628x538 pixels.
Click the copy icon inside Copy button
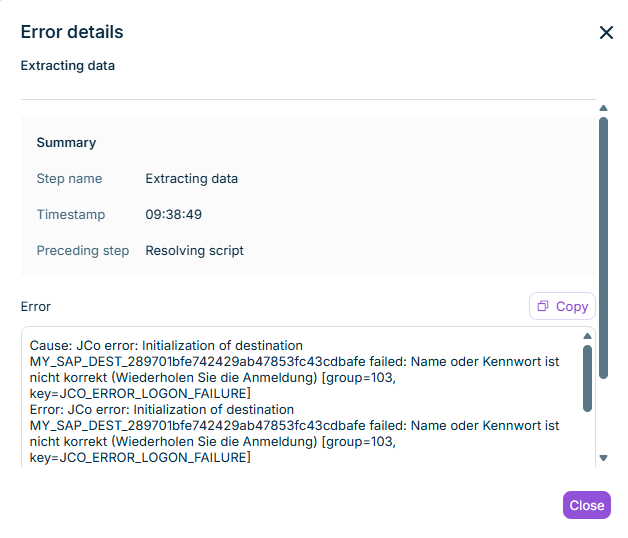[543, 306]
